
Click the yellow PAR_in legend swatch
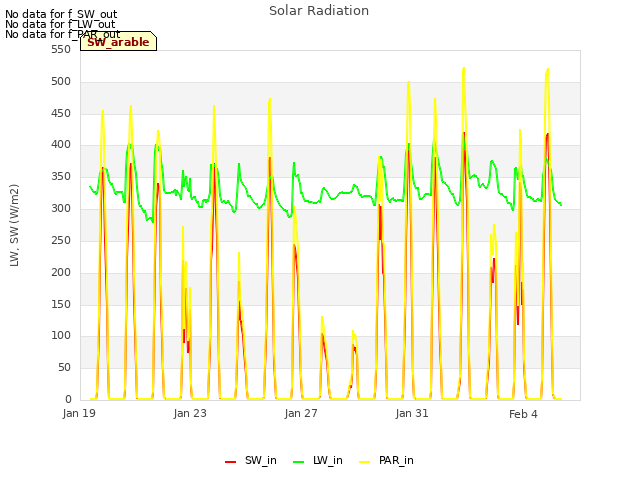[x=364, y=462]
